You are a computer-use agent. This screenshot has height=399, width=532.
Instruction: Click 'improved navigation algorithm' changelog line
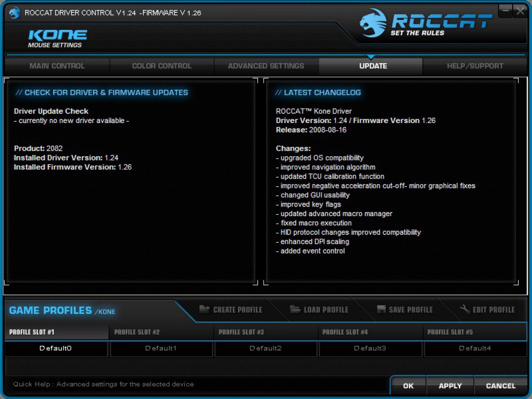pos(325,167)
